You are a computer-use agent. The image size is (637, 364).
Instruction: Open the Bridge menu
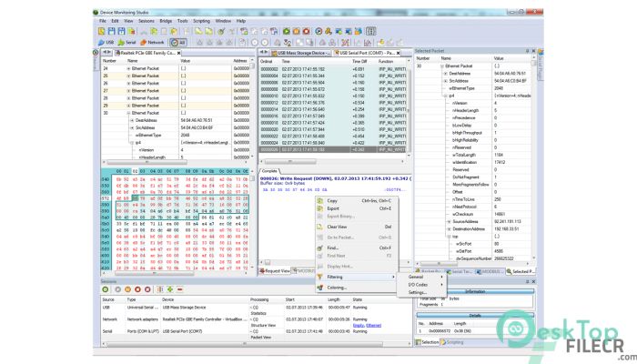pyautogui.click(x=166, y=21)
